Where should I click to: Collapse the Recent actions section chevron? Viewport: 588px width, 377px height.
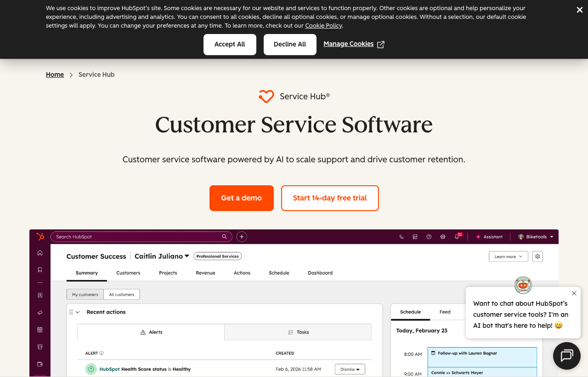click(x=78, y=312)
